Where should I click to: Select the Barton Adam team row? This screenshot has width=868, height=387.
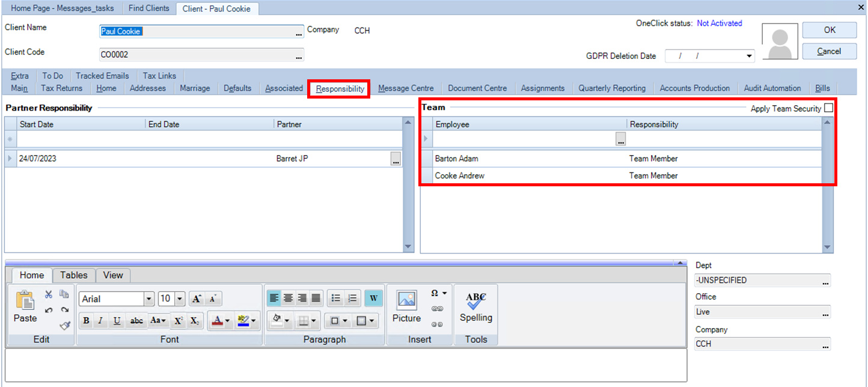622,159
